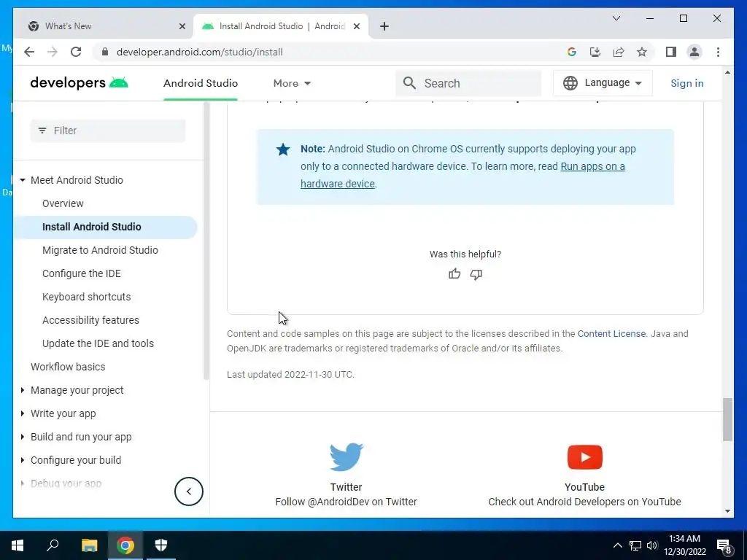Expand the Configure your build section

tap(23, 460)
